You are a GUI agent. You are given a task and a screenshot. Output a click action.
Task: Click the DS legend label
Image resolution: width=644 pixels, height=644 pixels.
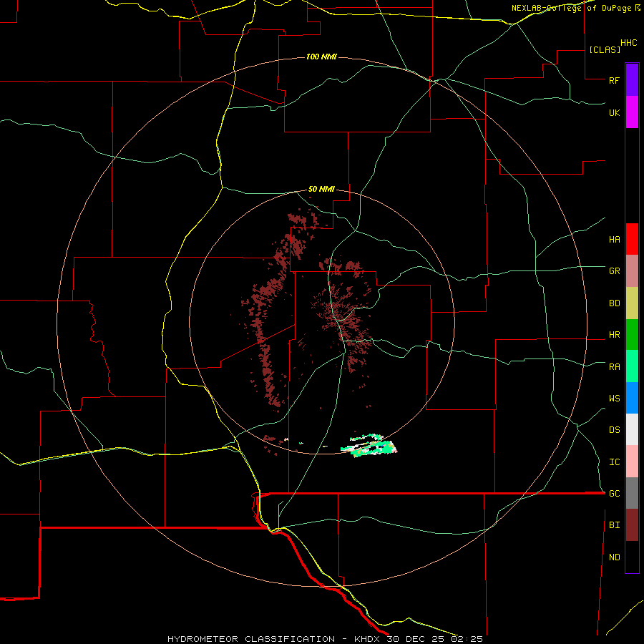click(615, 430)
